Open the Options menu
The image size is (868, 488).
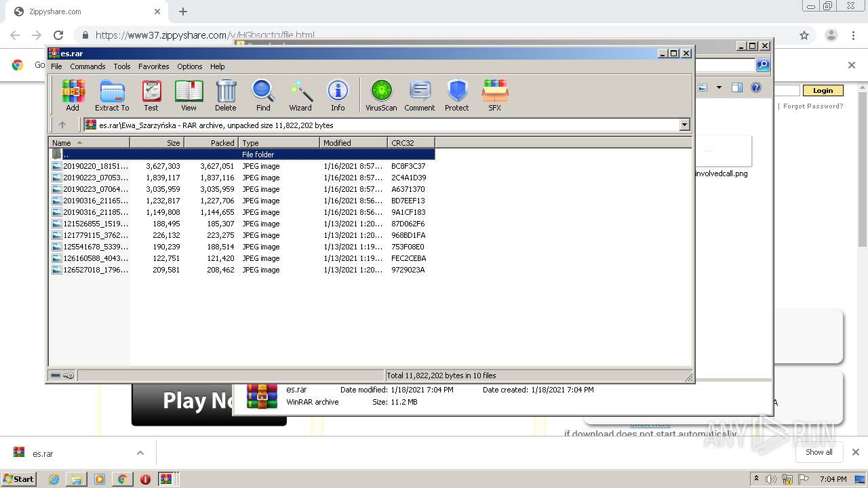click(190, 66)
